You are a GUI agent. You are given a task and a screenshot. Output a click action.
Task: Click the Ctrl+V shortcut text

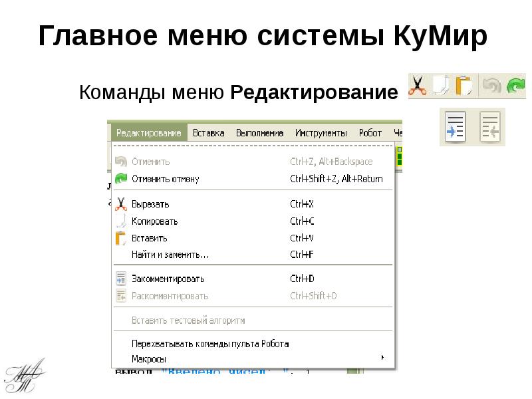point(302,238)
